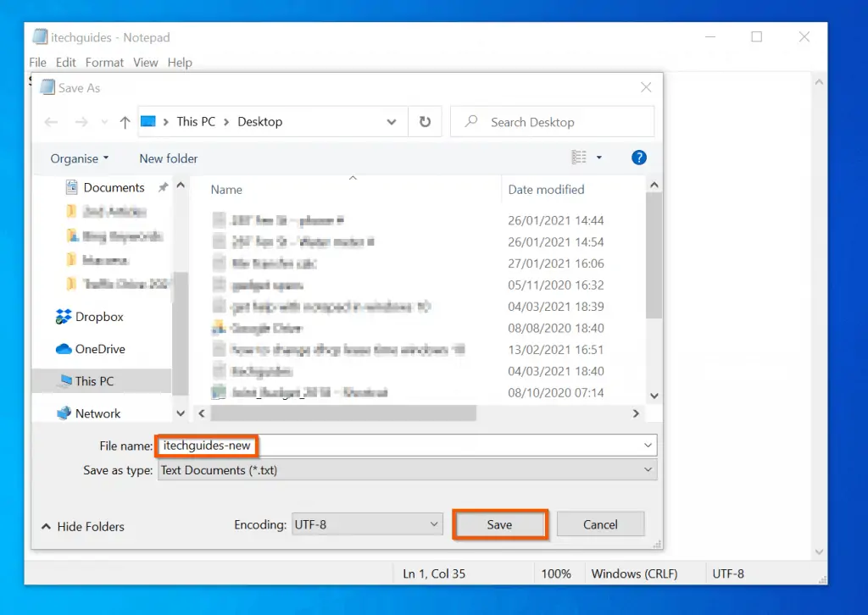868x615 pixels.
Task: Click file list scroll down arrow
Action: pos(654,396)
